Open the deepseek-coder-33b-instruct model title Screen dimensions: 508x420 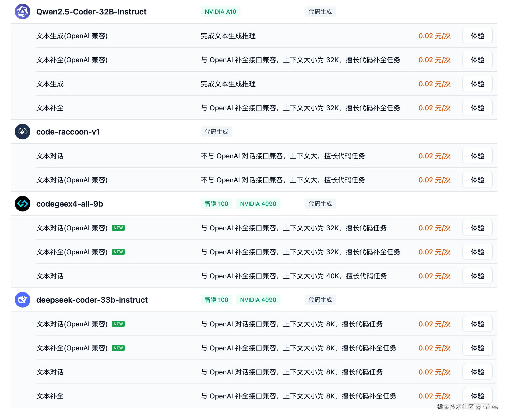(x=92, y=300)
